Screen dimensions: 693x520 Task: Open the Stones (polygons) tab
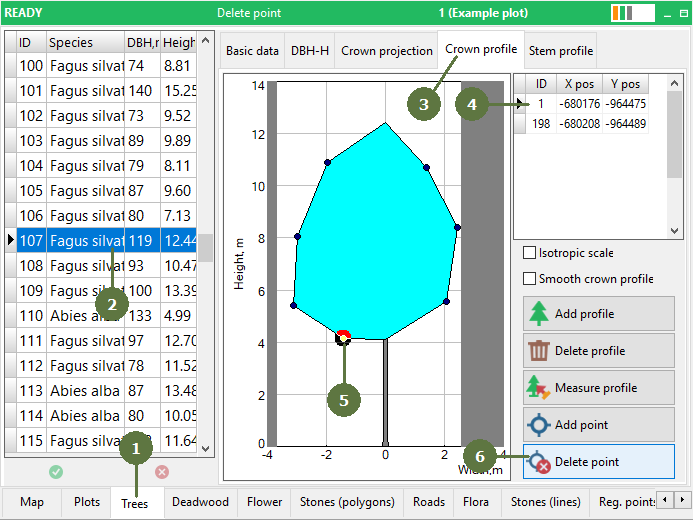[x=347, y=502]
